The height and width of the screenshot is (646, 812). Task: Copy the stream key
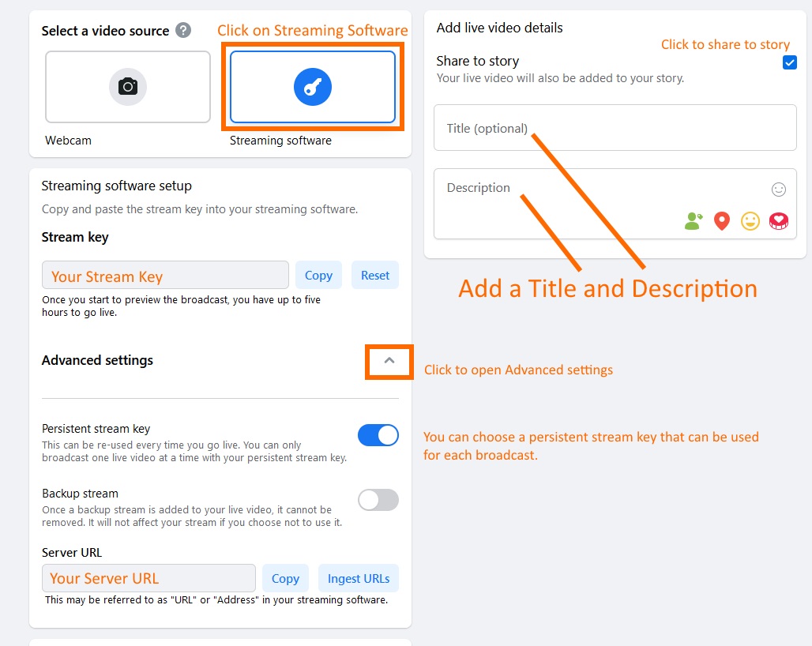coord(318,276)
